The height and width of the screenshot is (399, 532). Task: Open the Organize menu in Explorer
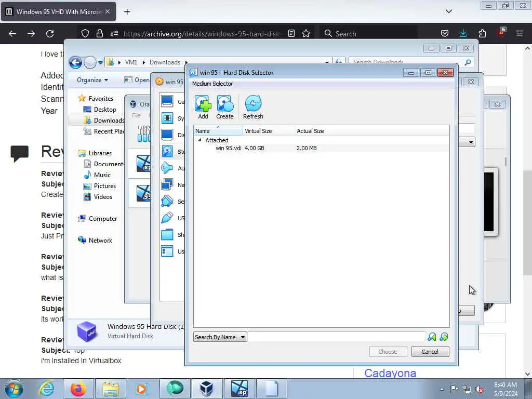pos(92,79)
